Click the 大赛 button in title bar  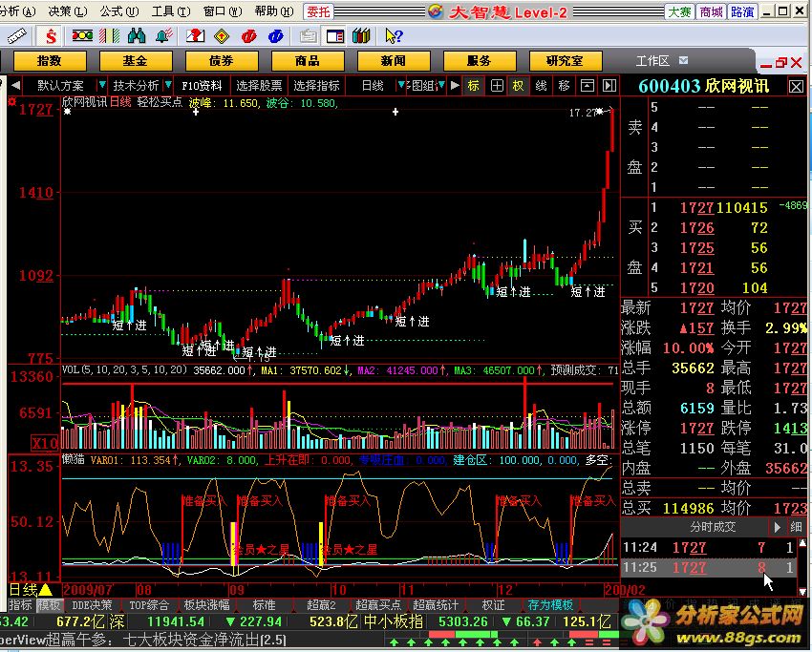(679, 11)
